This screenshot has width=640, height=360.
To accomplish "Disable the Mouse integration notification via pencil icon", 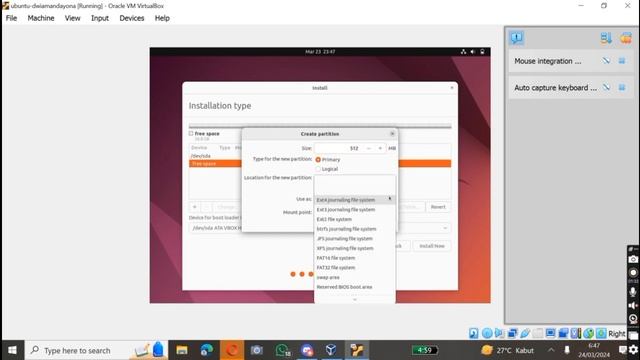I will (x=606, y=61).
